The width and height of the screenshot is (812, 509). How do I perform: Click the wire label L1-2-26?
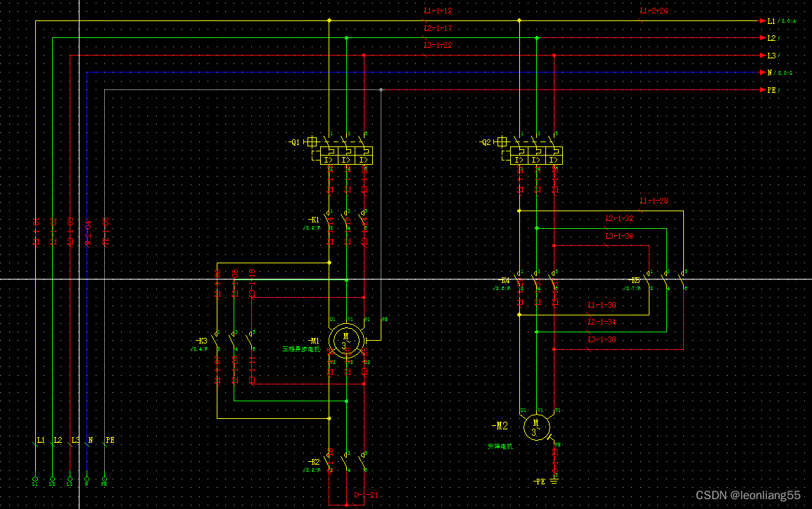point(654,11)
